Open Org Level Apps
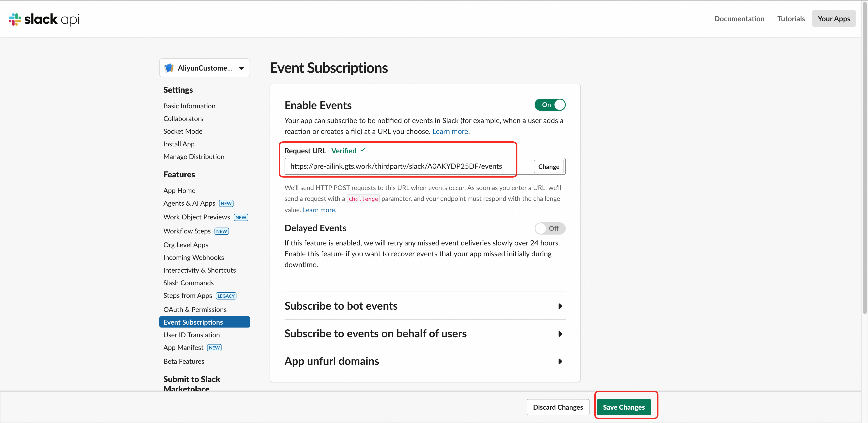Screen dimensions: 868x423 pos(186,245)
